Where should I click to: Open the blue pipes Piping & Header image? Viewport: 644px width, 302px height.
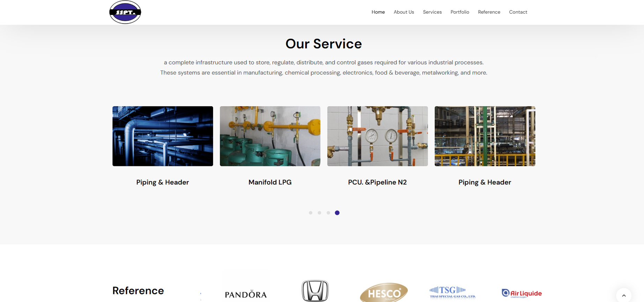pos(163,136)
